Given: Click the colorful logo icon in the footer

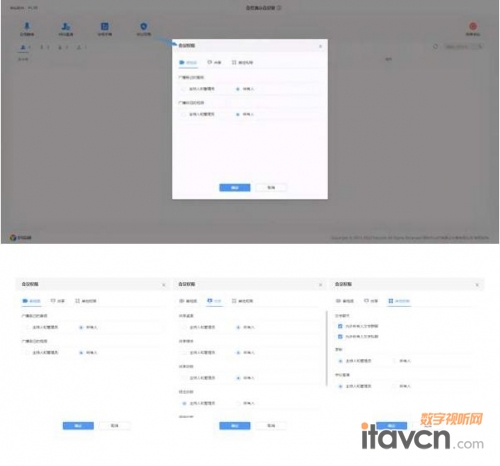Looking at the screenshot, I should [x=13, y=237].
